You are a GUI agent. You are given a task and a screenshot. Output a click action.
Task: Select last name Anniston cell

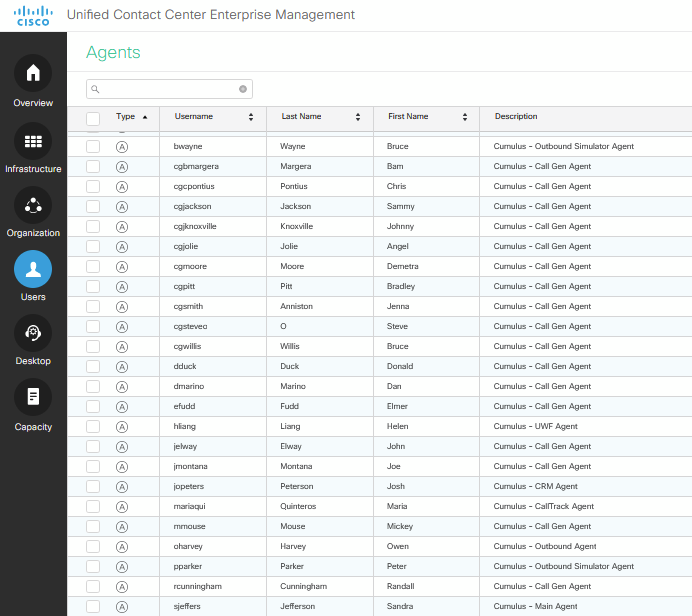(296, 306)
